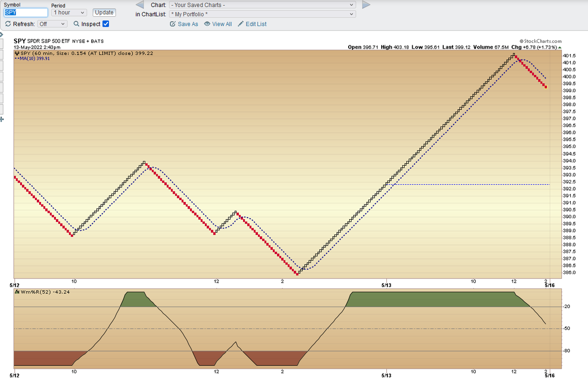This screenshot has height=382, width=588.
Task: Click the Low 395.61 value
Action: (425, 47)
